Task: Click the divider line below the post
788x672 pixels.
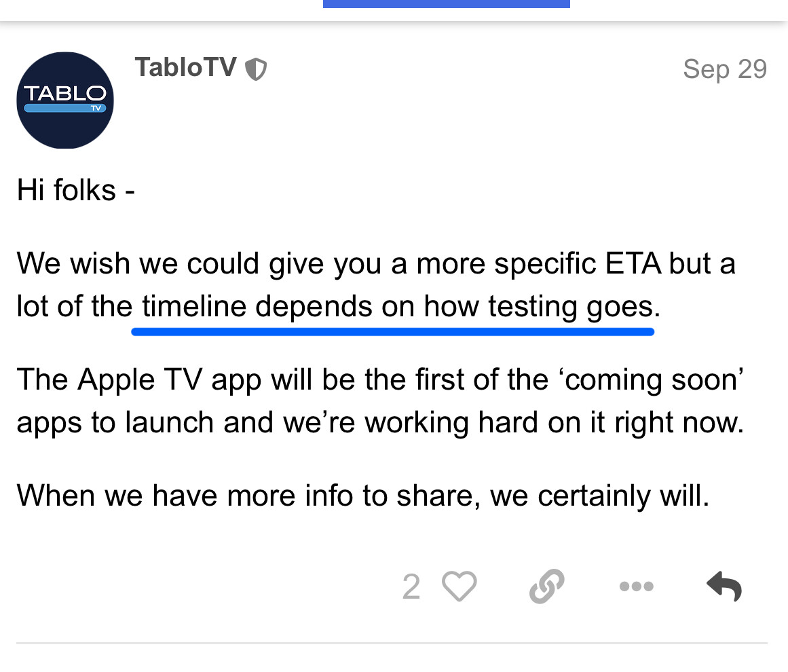Action: pyautogui.click(x=392, y=643)
